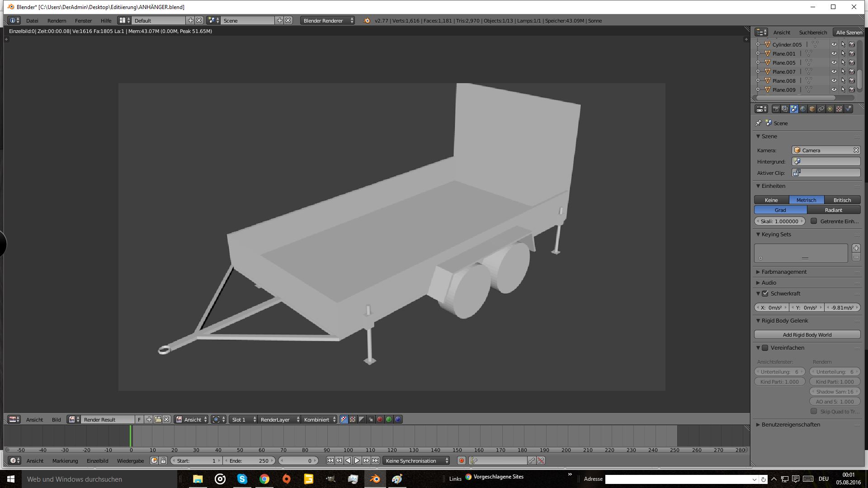Hide Plane.005 with its eye icon
The width and height of the screenshot is (868, 488).
834,62
